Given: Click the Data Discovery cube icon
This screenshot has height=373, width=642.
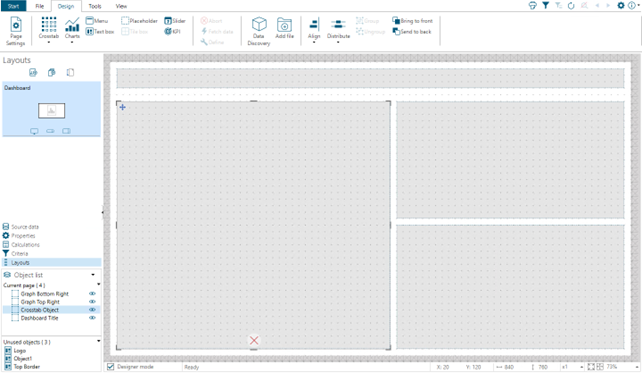Looking at the screenshot, I should click(259, 25).
